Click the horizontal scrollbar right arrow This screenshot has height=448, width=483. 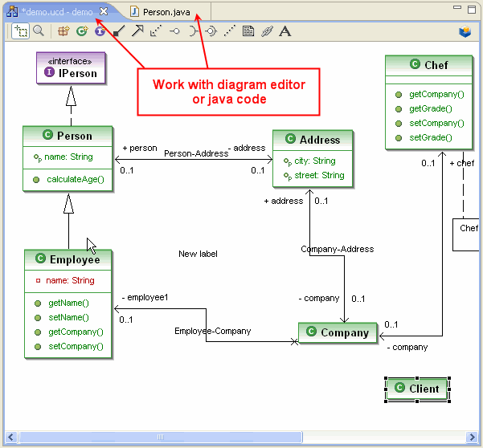472,438
